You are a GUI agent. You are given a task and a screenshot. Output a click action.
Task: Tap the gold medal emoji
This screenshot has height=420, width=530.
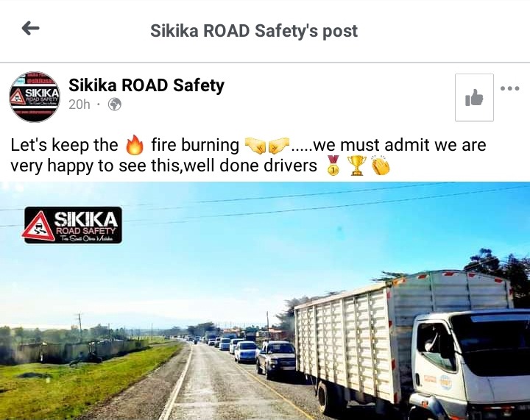coord(333,165)
